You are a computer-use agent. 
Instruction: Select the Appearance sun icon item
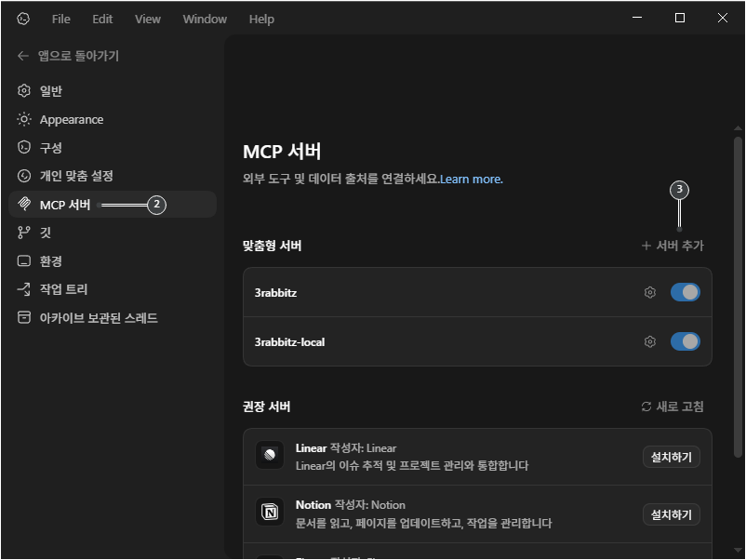coord(24,120)
